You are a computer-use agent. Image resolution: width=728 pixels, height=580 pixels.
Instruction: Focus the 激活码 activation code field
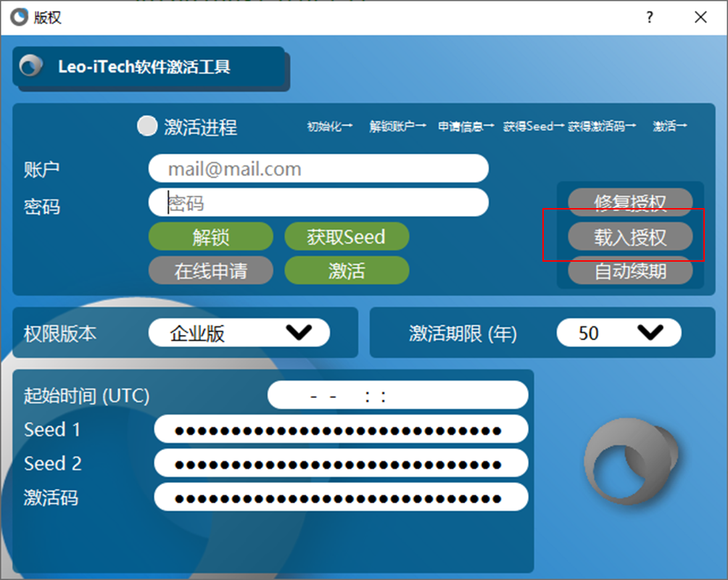point(341,497)
